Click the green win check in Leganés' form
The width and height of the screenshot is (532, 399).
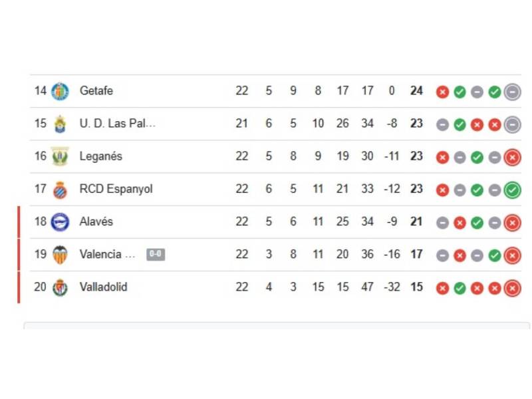click(477, 157)
